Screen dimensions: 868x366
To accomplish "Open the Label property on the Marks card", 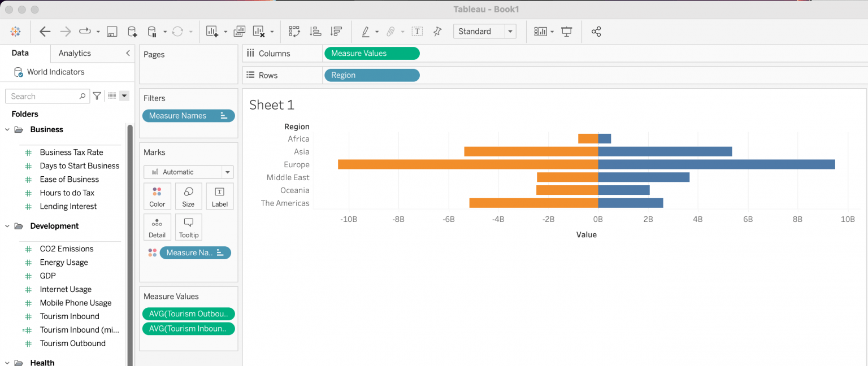I will (x=220, y=196).
